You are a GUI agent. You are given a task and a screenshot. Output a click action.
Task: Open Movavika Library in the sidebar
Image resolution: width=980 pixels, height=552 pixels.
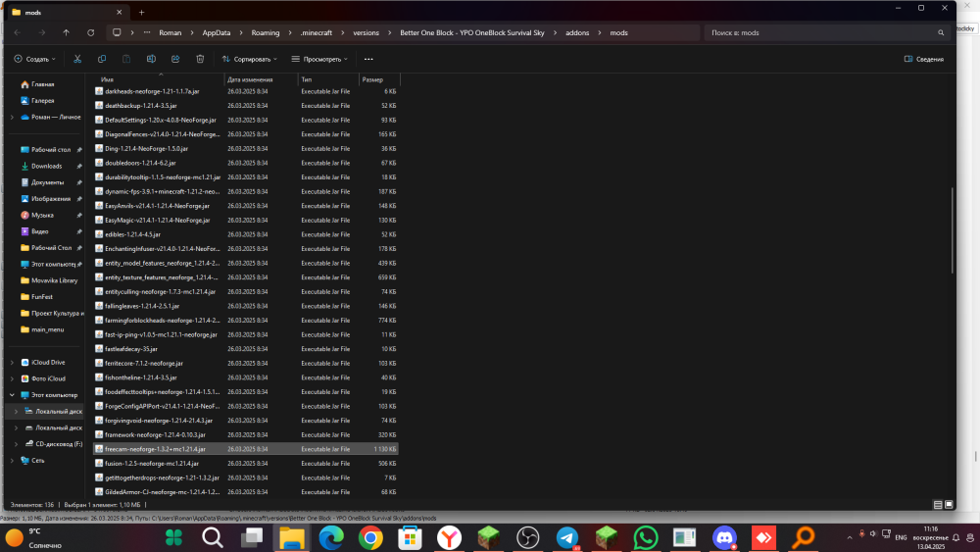(x=54, y=280)
